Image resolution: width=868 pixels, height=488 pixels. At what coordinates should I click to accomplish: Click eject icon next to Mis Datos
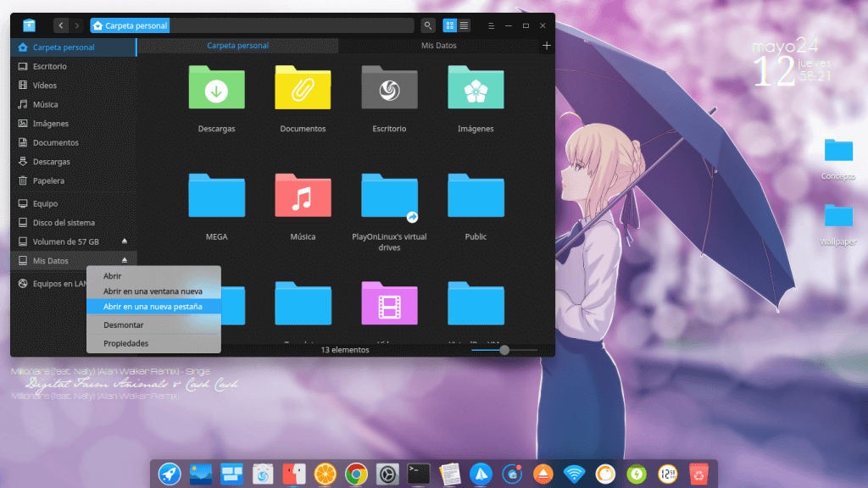pyautogui.click(x=125, y=260)
